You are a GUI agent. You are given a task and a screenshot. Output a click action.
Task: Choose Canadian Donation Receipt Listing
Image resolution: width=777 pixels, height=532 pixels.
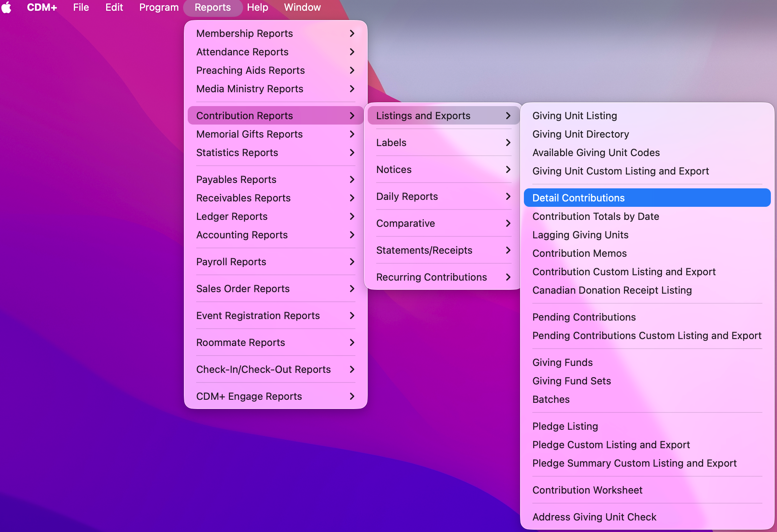(647, 290)
